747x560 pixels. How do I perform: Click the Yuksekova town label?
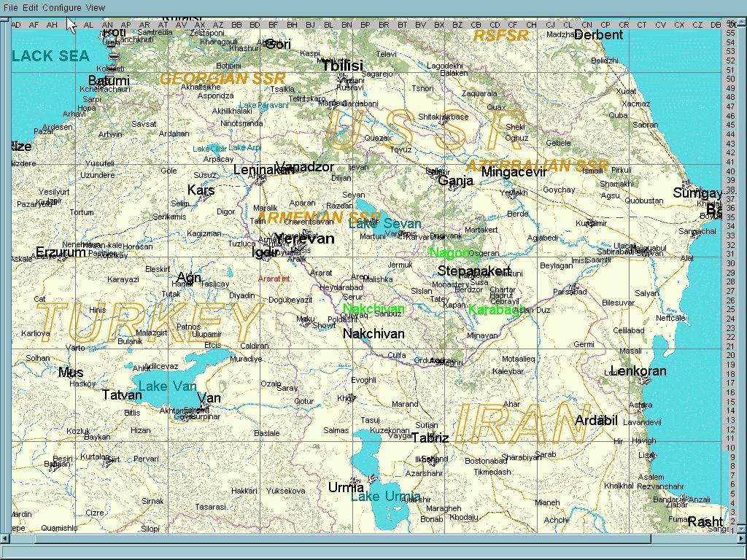click(285, 491)
